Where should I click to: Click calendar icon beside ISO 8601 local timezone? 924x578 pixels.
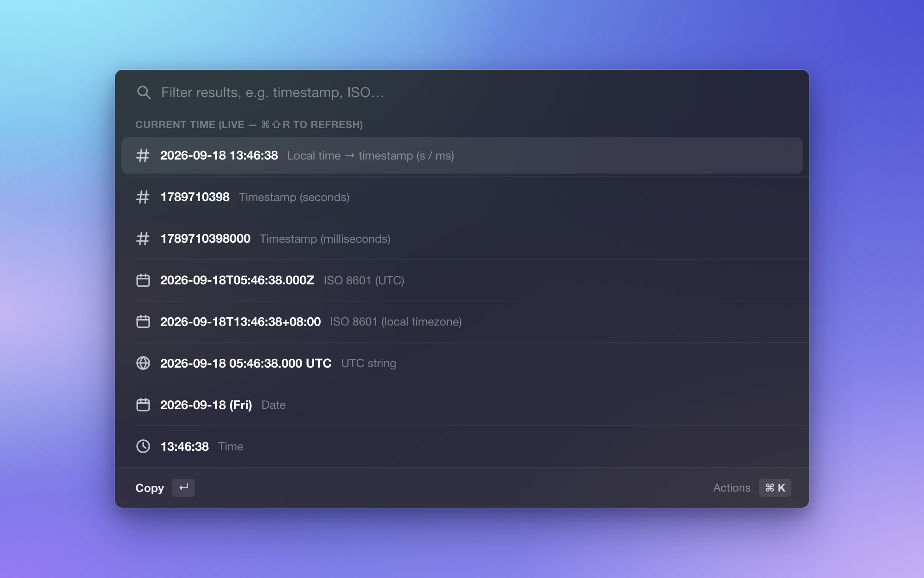coord(143,321)
